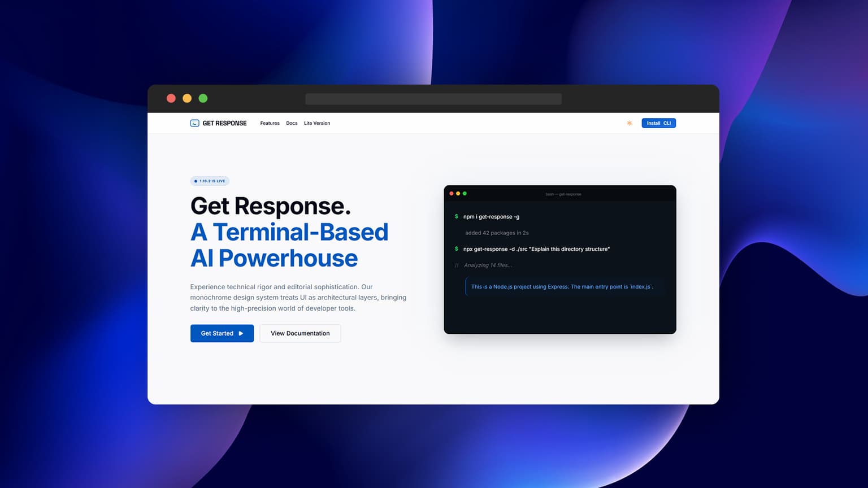The width and height of the screenshot is (868, 488).
Task: Click the Get Response terminal logo icon
Action: pos(194,123)
